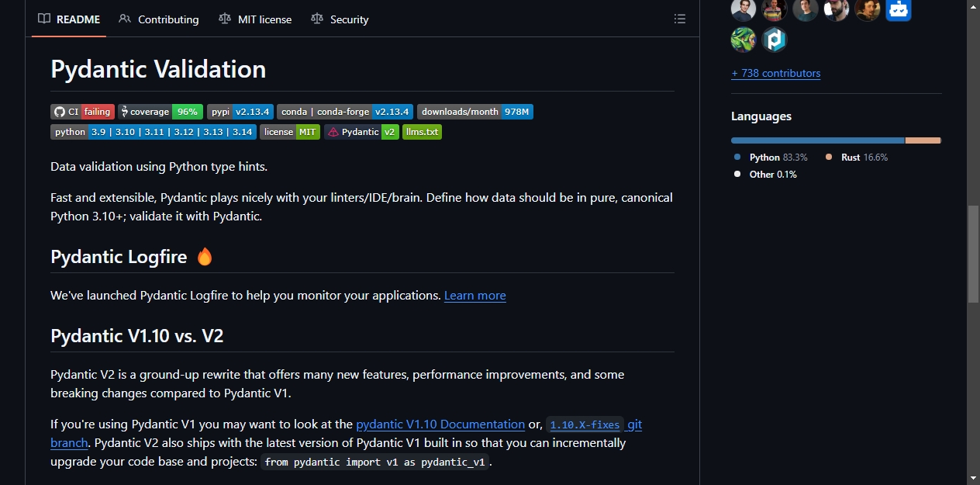Click the Pydantic v2 badge

pyautogui.click(x=361, y=132)
